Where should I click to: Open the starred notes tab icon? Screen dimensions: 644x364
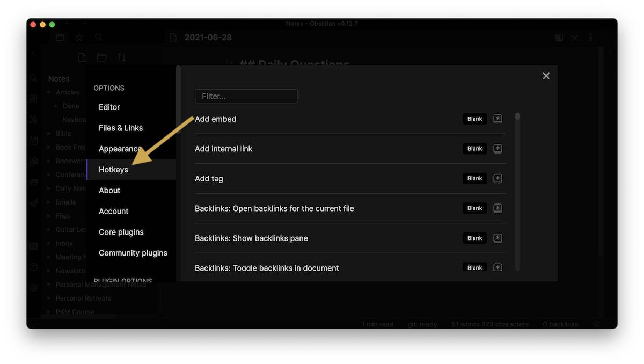(x=79, y=38)
